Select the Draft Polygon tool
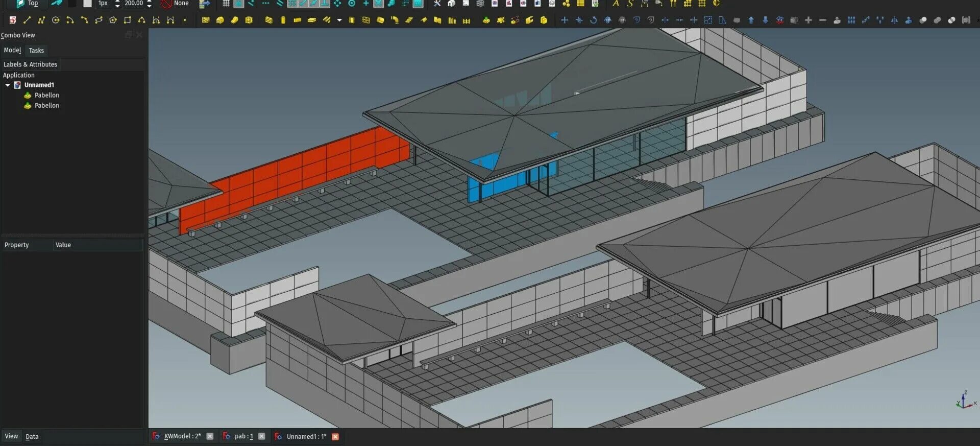 pos(113,20)
